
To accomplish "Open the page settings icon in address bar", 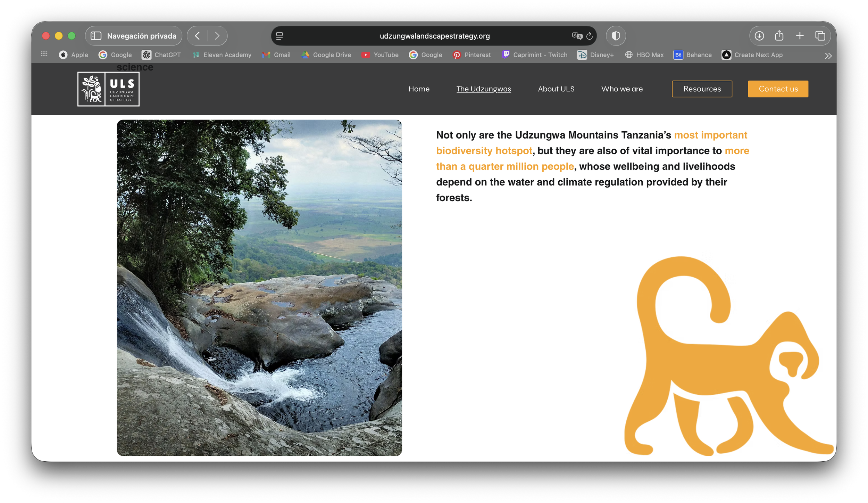I will (x=279, y=36).
